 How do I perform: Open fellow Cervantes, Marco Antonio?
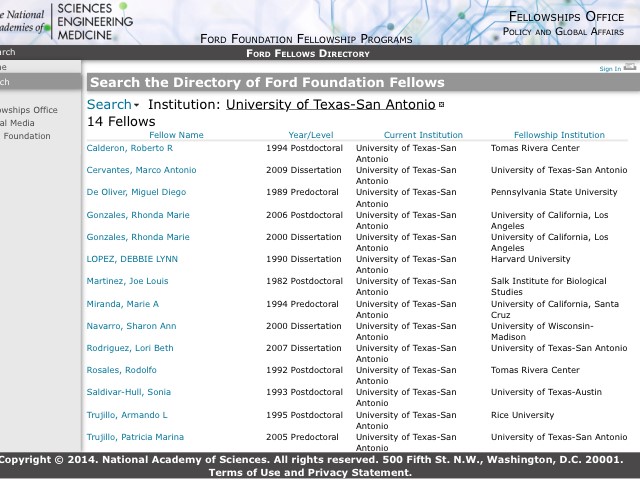(141, 170)
